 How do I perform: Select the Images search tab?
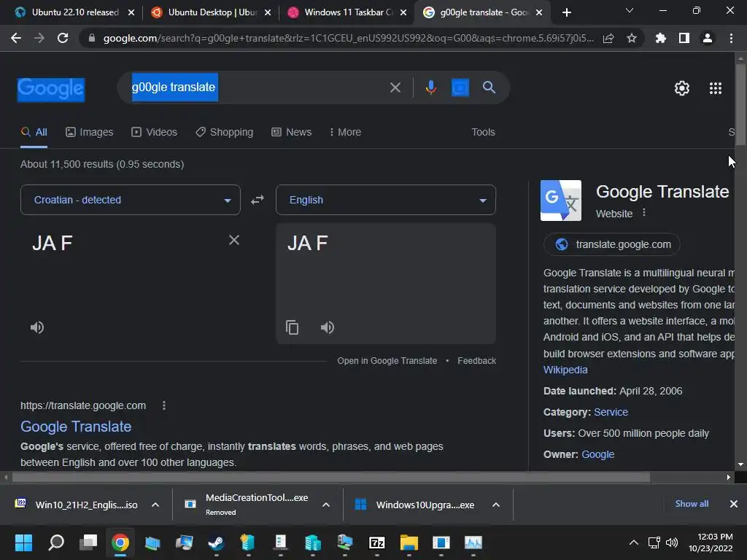tap(90, 132)
